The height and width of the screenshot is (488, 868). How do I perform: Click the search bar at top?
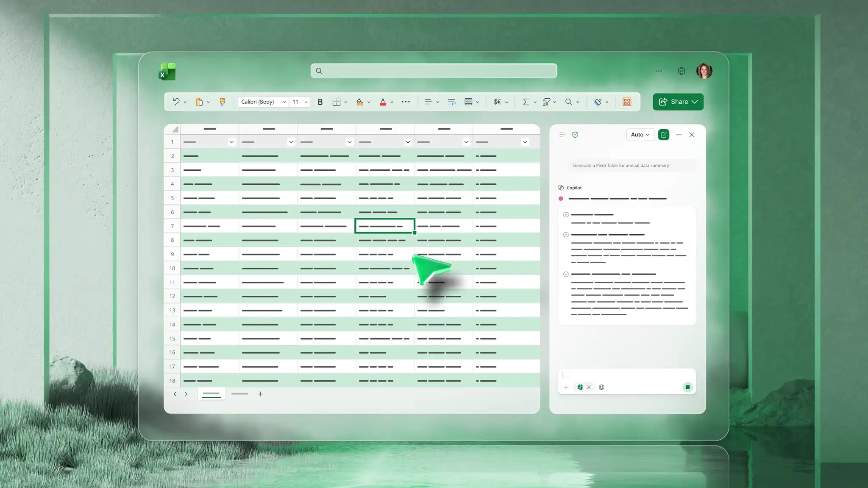[x=434, y=71]
